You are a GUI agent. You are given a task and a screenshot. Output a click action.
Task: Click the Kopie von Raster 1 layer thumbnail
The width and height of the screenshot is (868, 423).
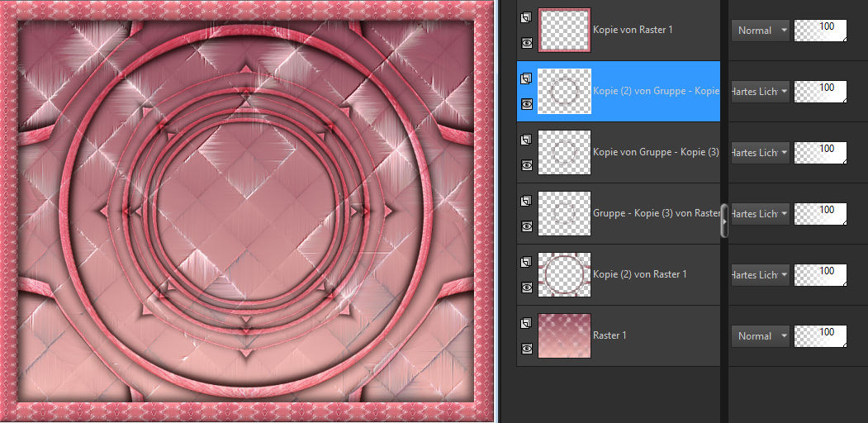click(564, 31)
